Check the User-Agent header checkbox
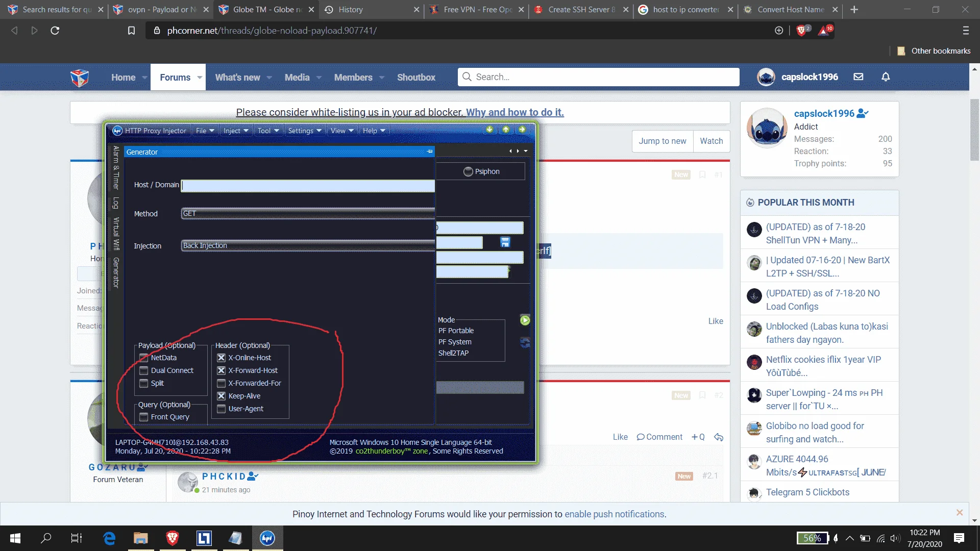980x551 pixels. (x=221, y=409)
